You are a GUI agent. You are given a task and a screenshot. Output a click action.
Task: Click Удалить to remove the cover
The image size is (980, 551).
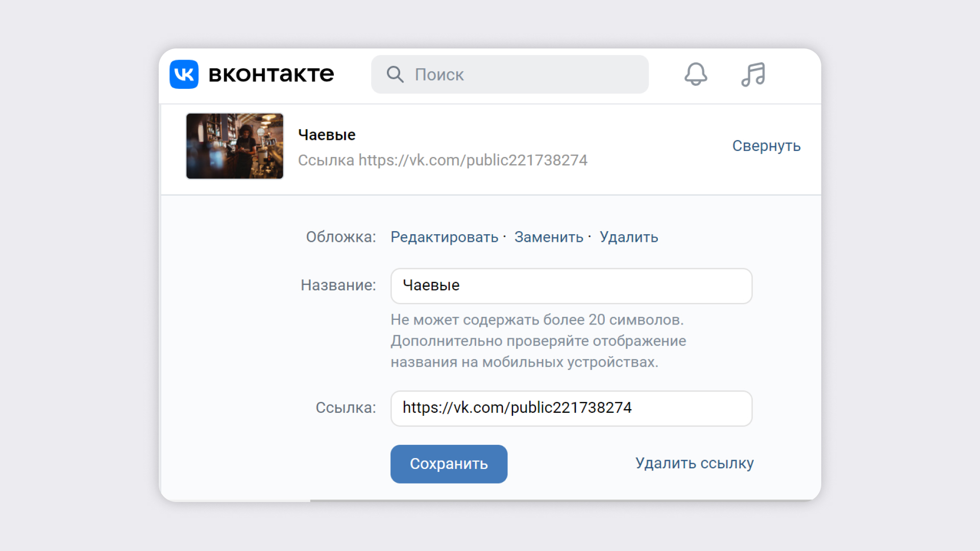point(629,237)
